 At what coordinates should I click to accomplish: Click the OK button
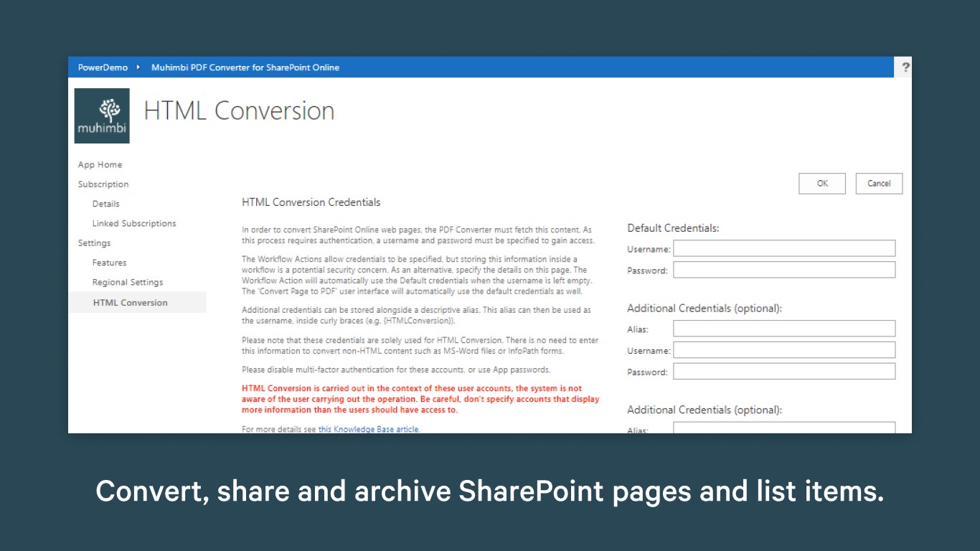coord(822,184)
